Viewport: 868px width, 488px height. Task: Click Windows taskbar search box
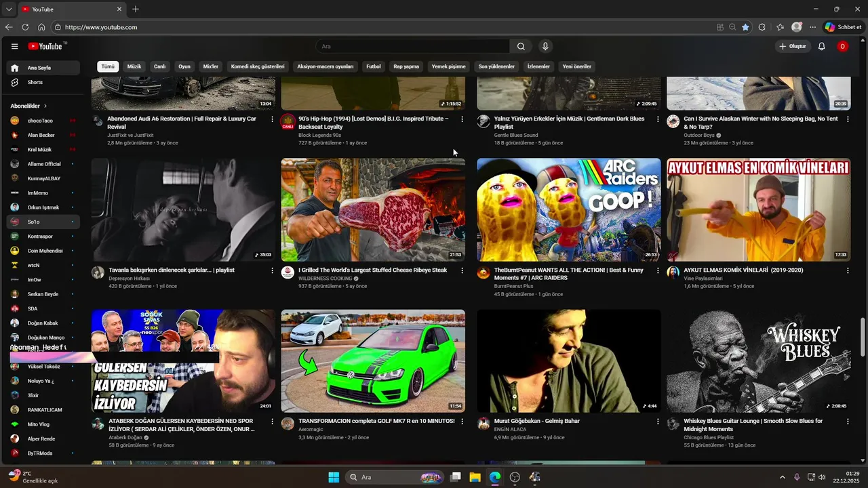395,477
